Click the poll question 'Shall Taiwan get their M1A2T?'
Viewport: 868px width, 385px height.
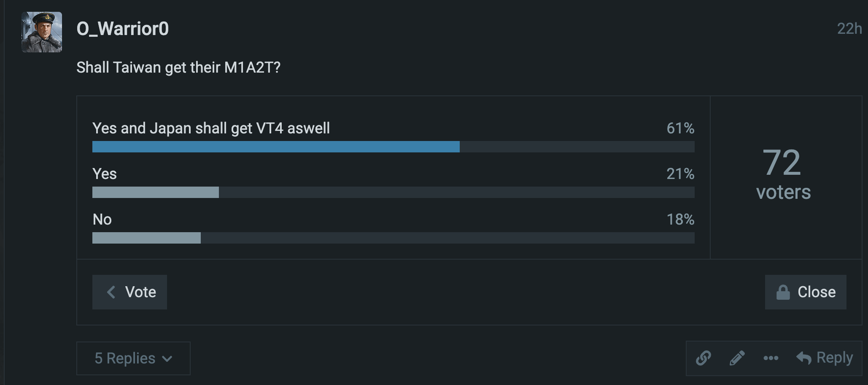pyautogui.click(x=178, y=68)
